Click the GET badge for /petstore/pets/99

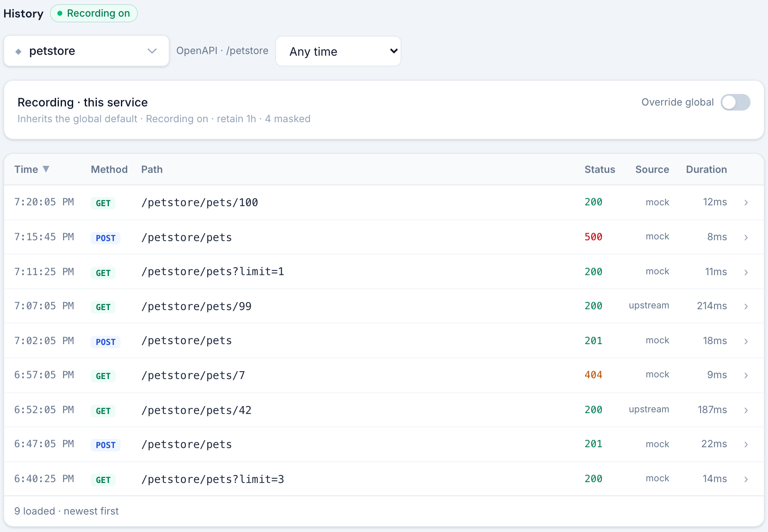103,307
